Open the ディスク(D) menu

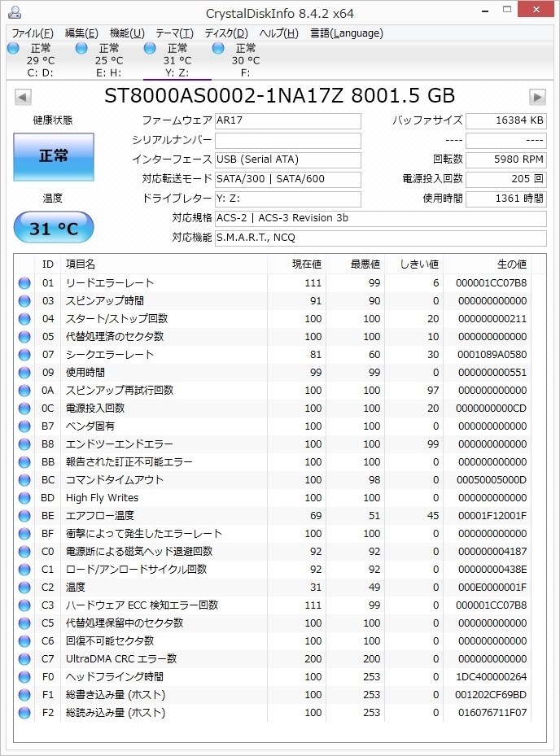(226, 33)
